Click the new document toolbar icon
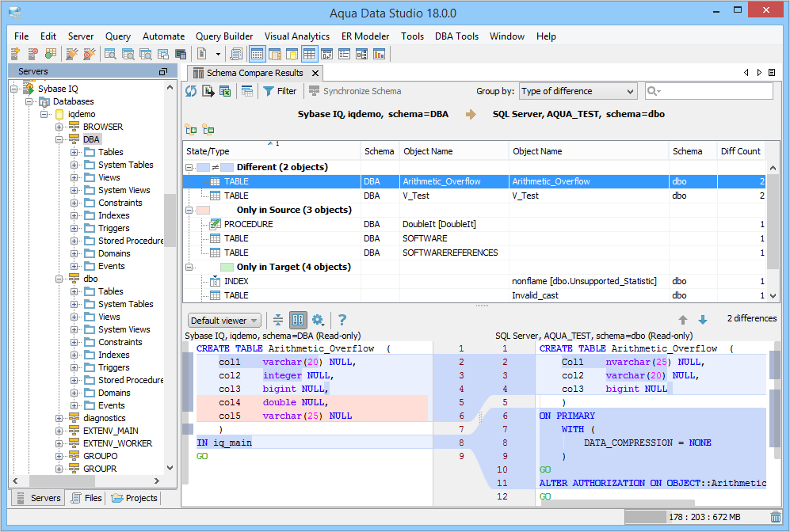 pos(201,54)
